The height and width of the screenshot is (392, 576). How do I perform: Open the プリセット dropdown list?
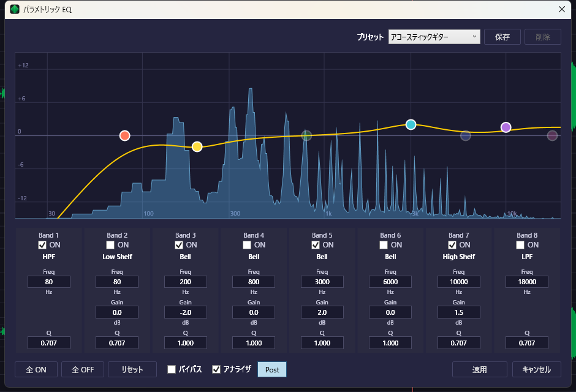[x=434, y=37]
